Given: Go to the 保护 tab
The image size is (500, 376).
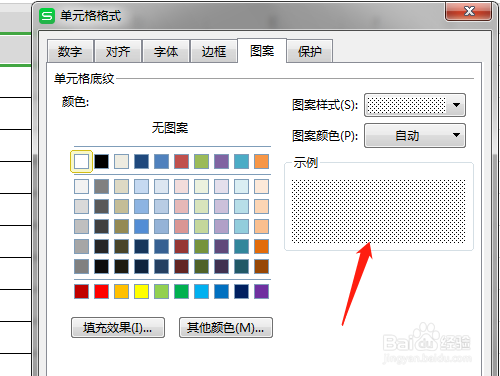Looking at the screenshot, I should pyautogui.click(x=310, y=51).
